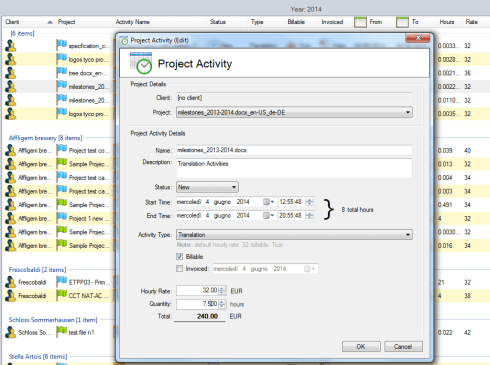The height and width of the screenshot is (365, 490).
Task: Click the Description text area
Action: (294, 168)
